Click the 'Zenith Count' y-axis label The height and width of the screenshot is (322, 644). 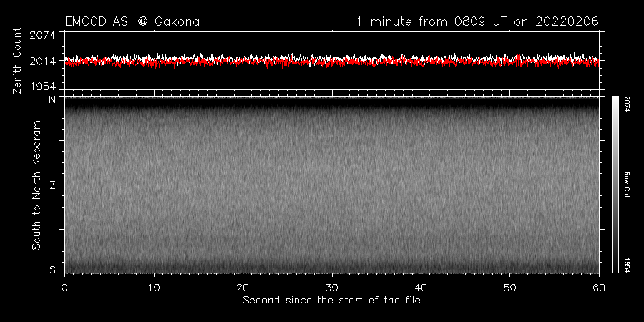17,61
